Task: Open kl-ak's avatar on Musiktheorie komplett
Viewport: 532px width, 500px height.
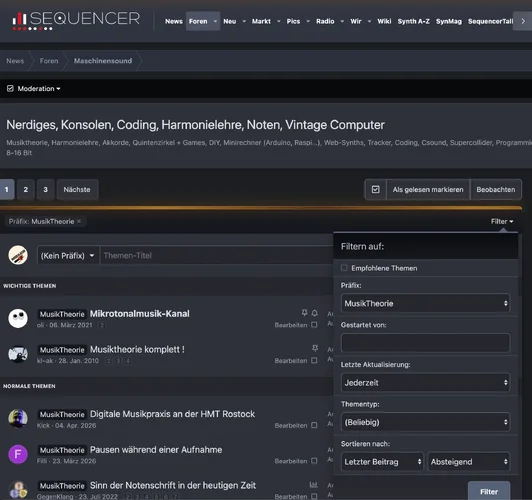Action: click(x=18, y=354)
